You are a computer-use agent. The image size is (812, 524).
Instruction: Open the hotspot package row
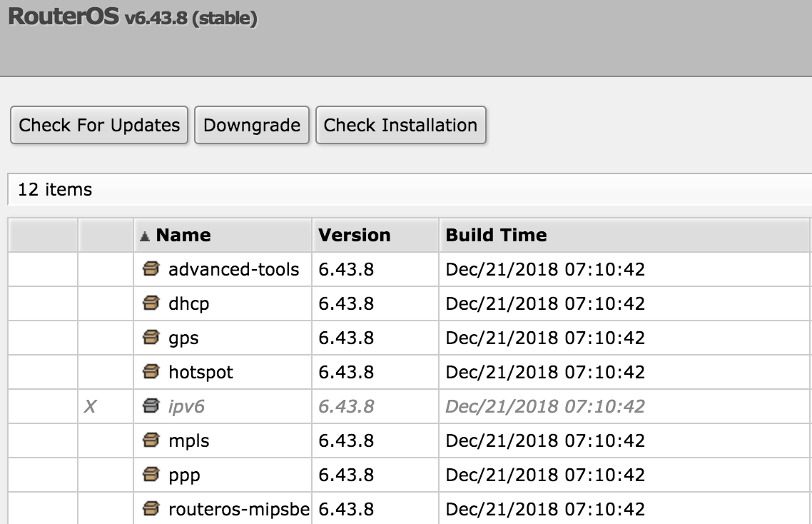tap(201, 373)
